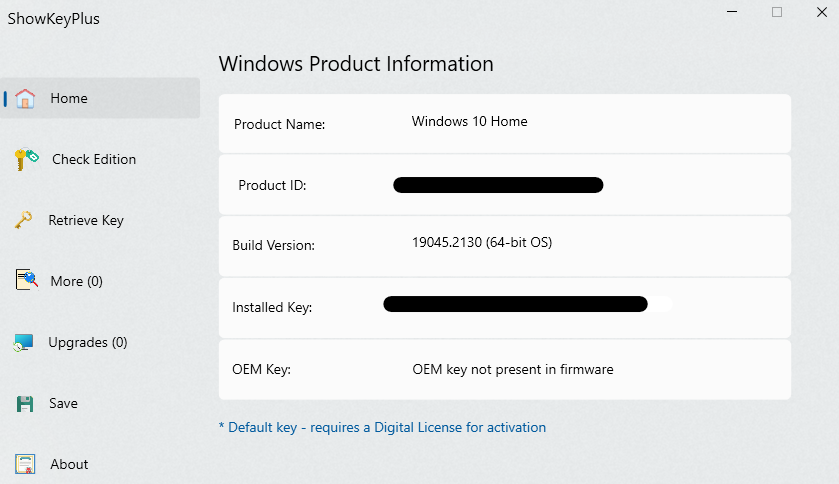Show the About page
The width and height of the screenshot is (839, 484).
coord(69,464)
